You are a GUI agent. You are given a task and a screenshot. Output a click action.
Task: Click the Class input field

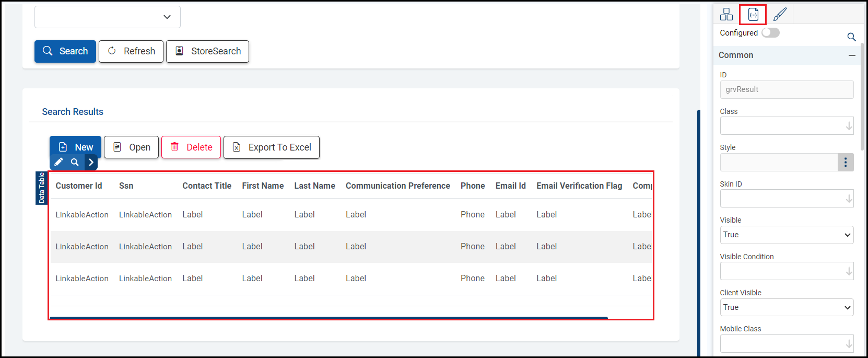[782, 126]
